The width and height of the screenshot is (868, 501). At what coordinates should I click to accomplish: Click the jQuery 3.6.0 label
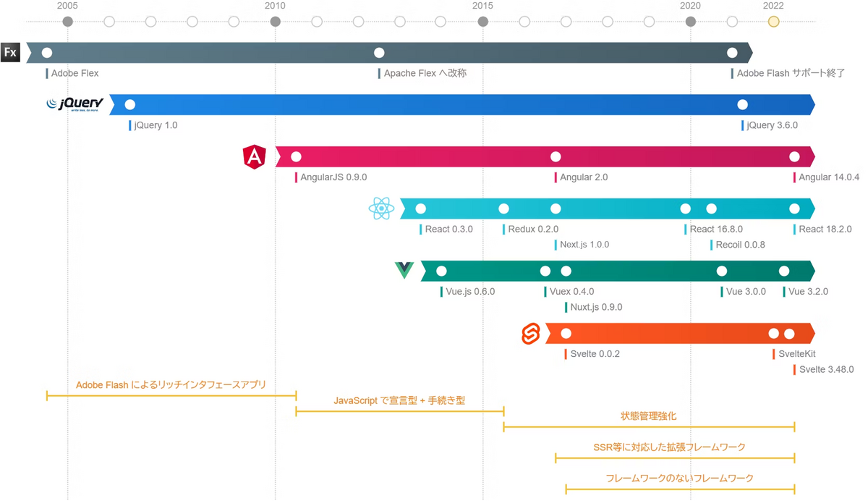click(x=773, y=126)
